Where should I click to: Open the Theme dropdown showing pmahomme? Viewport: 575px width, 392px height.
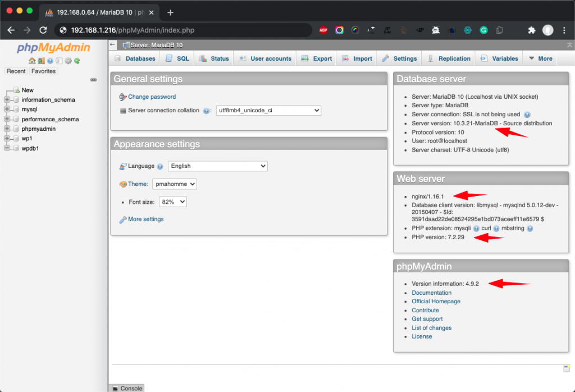pos(175,184)
